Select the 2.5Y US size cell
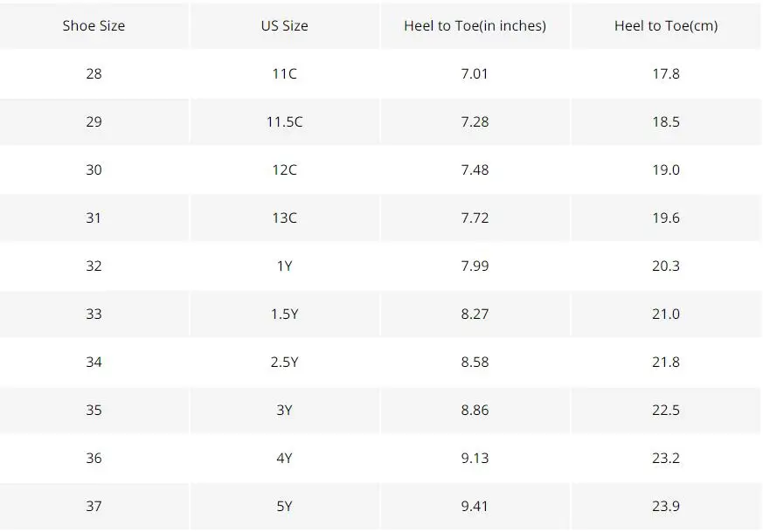Image resolution: width=763 pixels, height=532 pixels. [285, 362]
